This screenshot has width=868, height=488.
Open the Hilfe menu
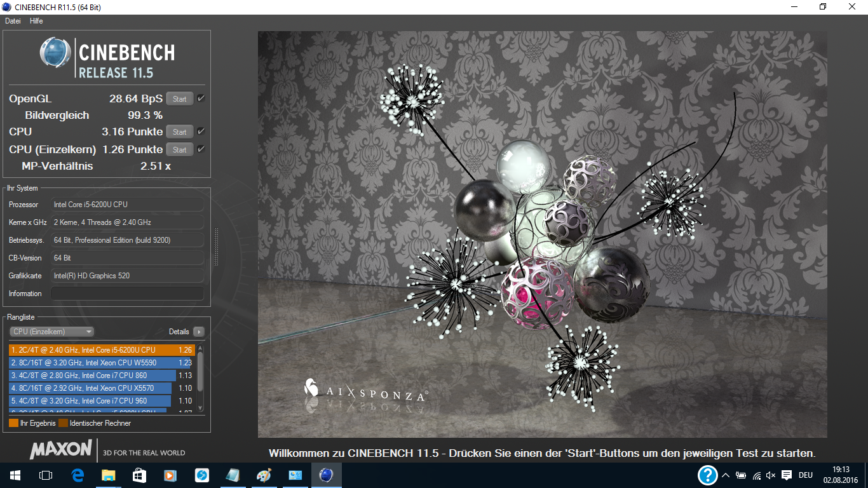pyautogui.click(x=36, y=21)
